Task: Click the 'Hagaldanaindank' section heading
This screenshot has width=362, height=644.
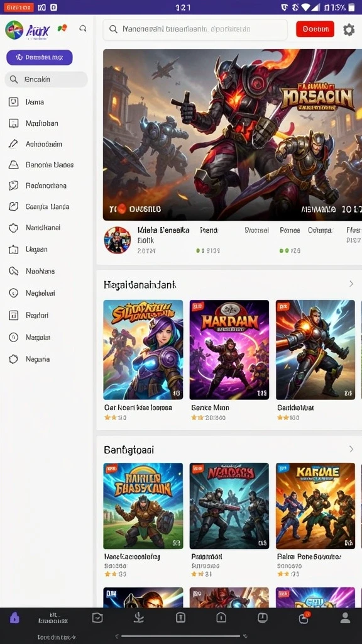Action: tap(140, 284)
